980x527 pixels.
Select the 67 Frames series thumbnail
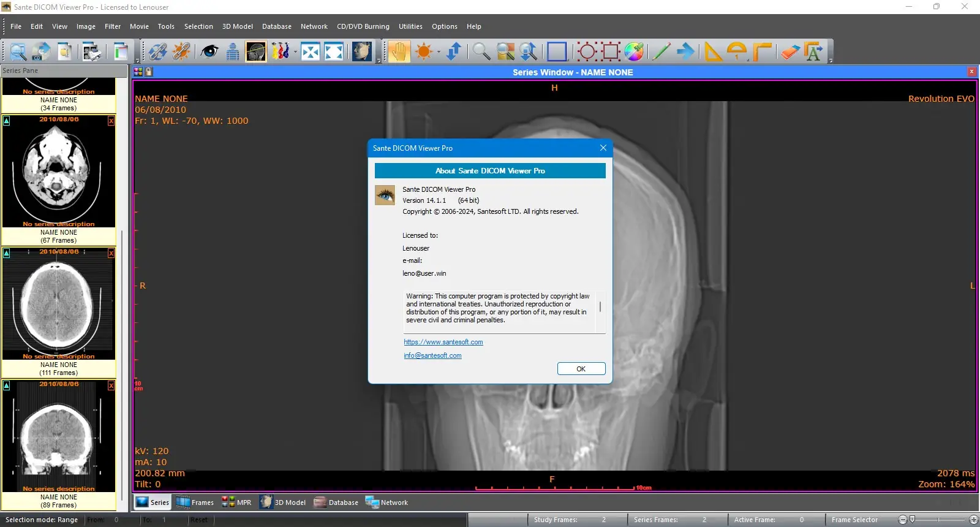[x=59, y=180]
